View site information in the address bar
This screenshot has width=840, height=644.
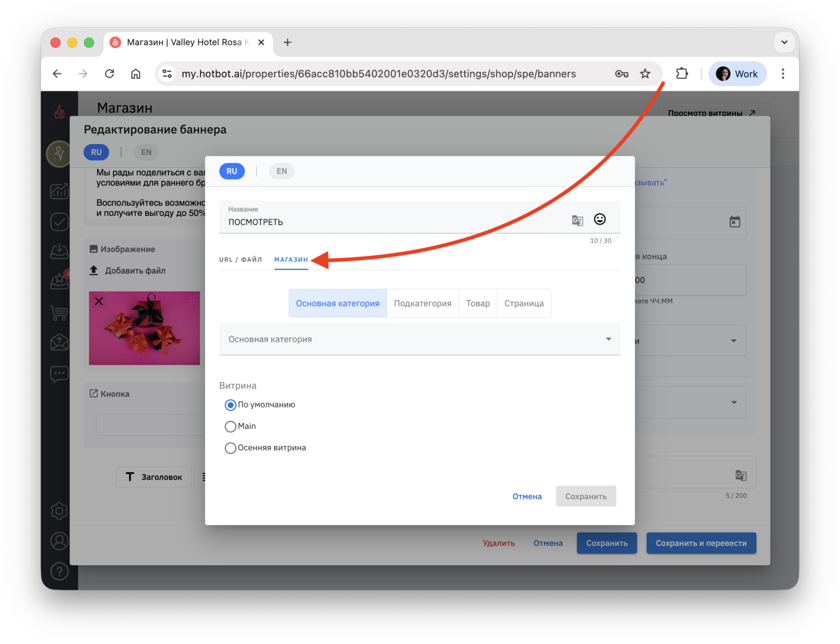pyautogui.click(x=167, y=74)
